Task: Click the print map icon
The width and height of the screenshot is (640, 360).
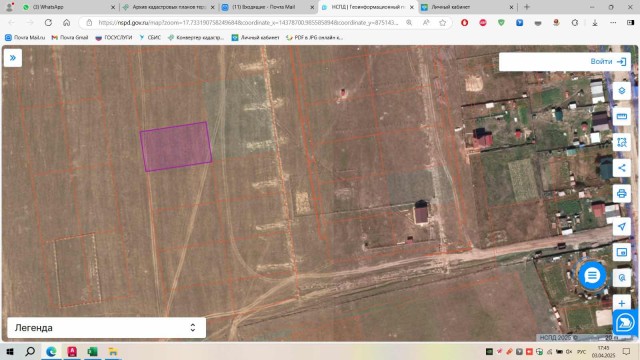Action: point(621,193)
